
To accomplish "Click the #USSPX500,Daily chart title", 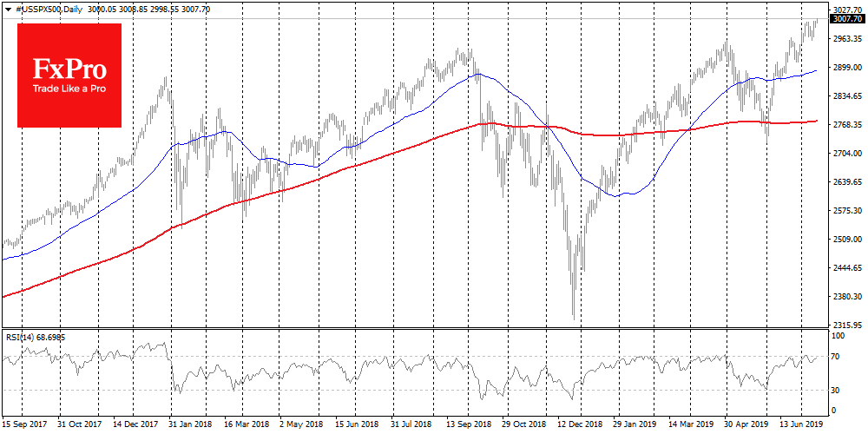I will (x=48, y=9).
